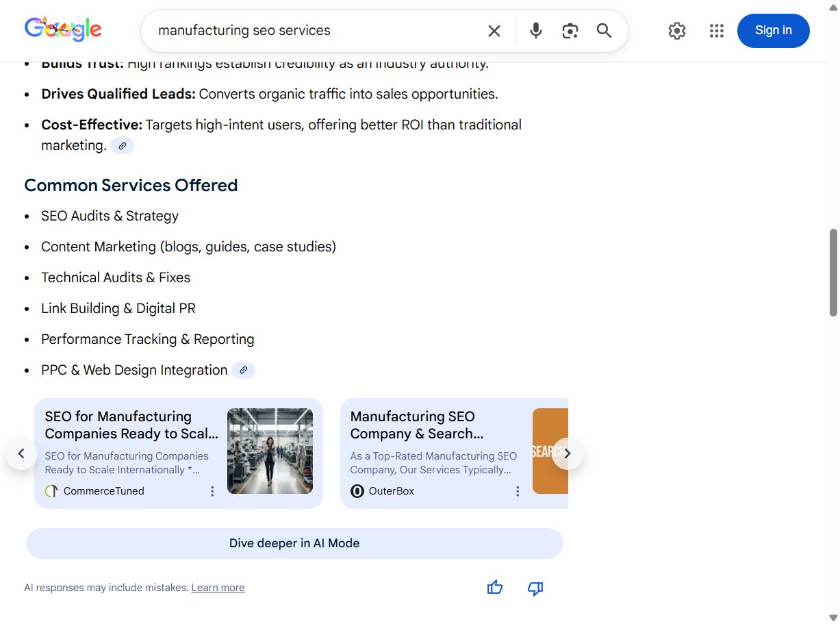Clear the search query with the X
The width and height of the screenshot is (840, 624).
point(494,30)
